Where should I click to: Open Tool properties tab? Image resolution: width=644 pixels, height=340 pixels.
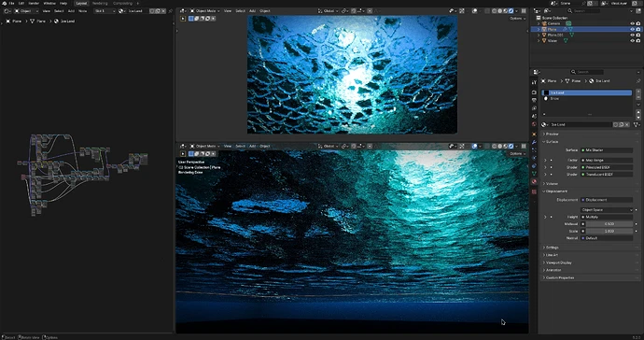click(x=534, y=82)
